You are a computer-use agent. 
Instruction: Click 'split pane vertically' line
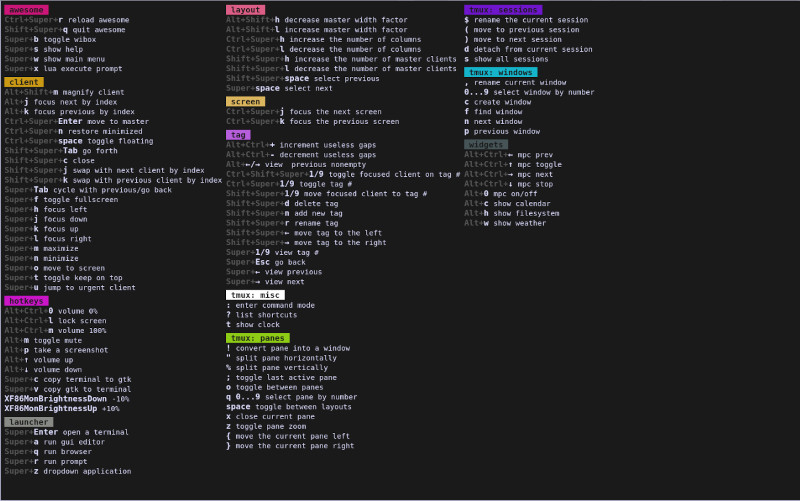tap(277, 367)
